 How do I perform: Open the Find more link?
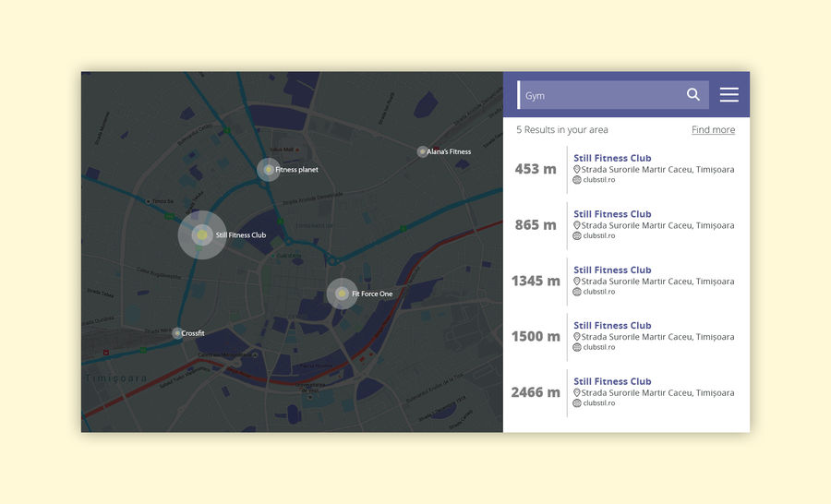[713, 130]
